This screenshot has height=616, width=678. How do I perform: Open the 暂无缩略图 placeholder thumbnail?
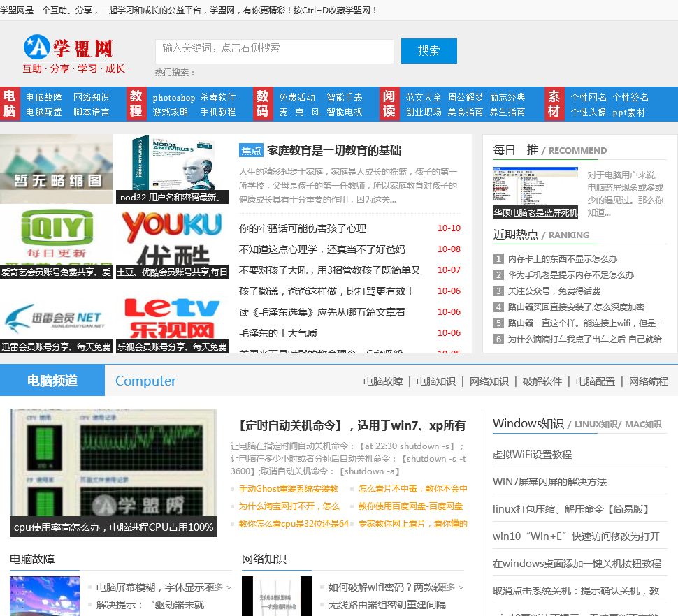click(56, 169)
